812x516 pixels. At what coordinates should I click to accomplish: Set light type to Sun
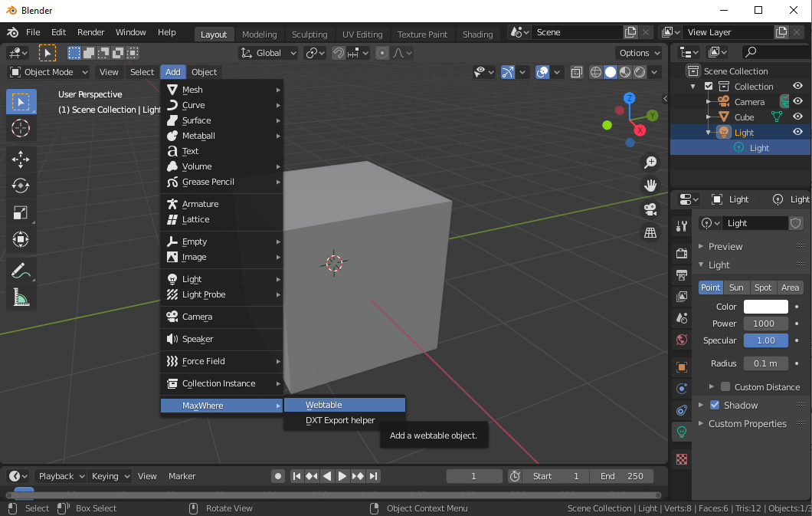point(736,288)
